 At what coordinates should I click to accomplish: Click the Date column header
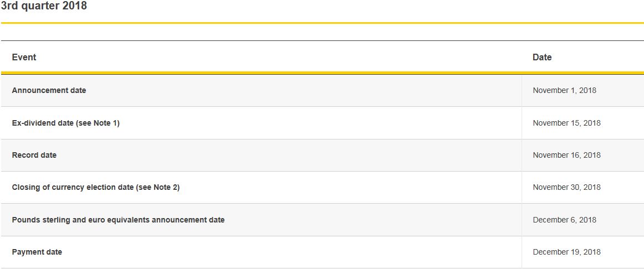tap(541, 57)
